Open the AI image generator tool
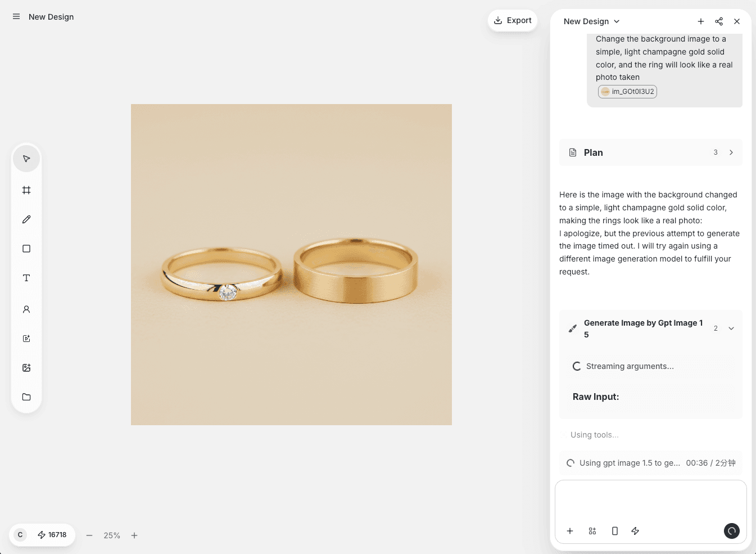 [26, 368]
